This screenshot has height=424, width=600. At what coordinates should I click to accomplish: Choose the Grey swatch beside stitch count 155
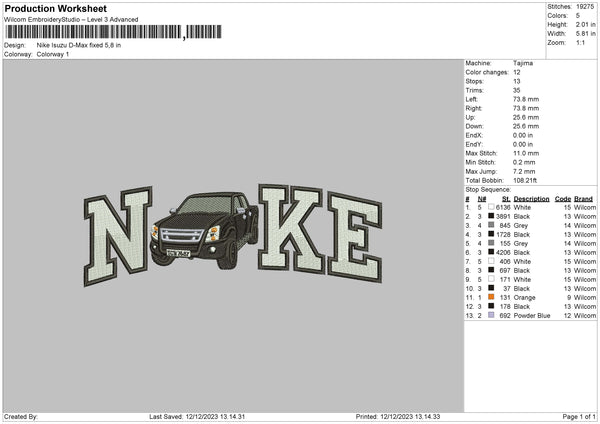(x=491, y=243)
